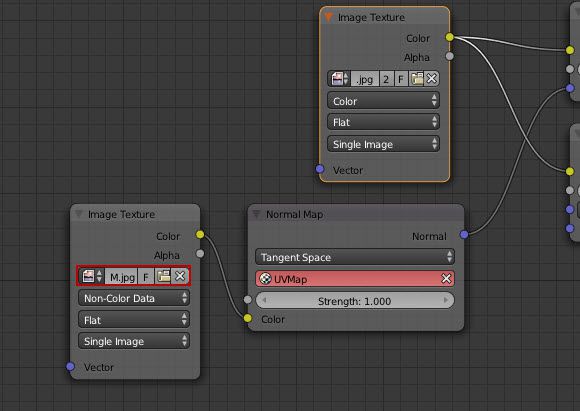
Task: Open image browser icon in top Image Texture
Action: click(339, 79)
